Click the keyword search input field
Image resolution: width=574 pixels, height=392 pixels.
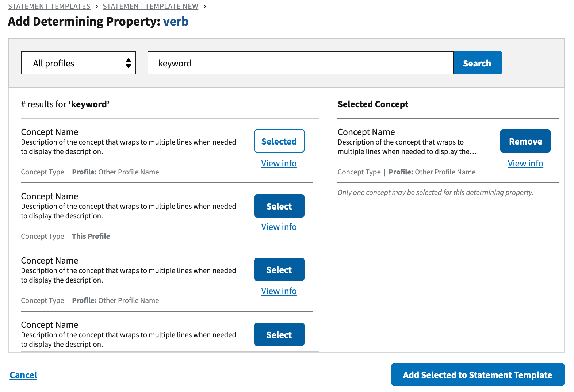click(x=300, y=63)
